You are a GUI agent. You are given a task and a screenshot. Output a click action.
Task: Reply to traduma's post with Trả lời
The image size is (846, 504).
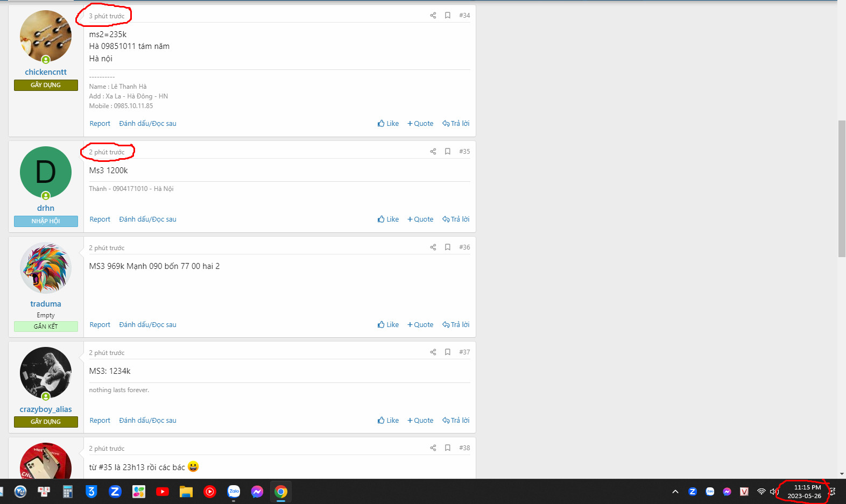point(456,325)
